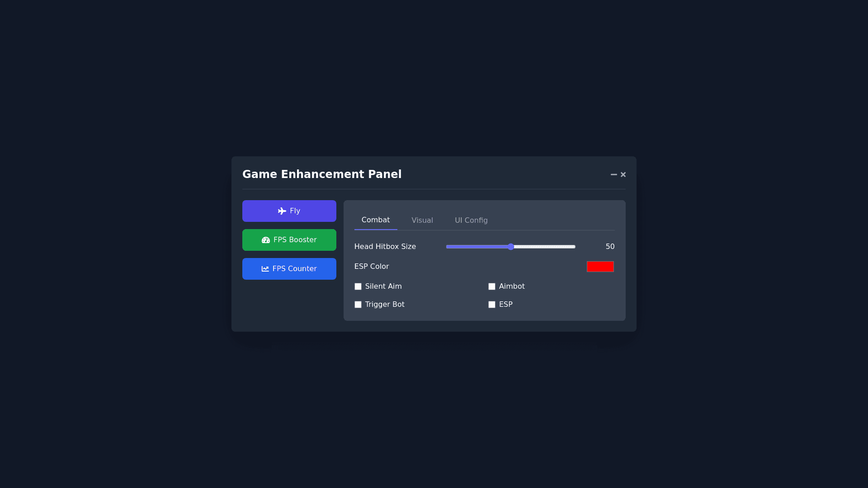Viewport: 868px width, 488px height.
Task: Click the Head Hitbox Size slider handle
Action: pos(511,247)
